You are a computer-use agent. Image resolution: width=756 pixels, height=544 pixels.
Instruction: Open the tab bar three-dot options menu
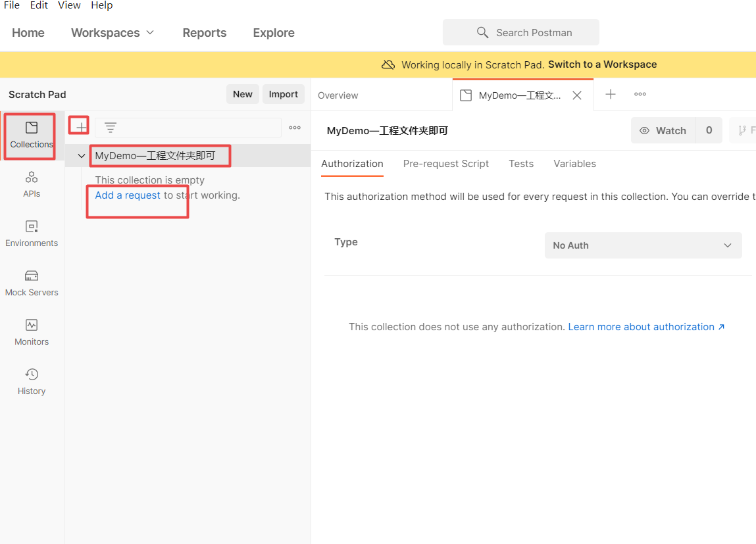pyautogui.click(x=640, y=95)
